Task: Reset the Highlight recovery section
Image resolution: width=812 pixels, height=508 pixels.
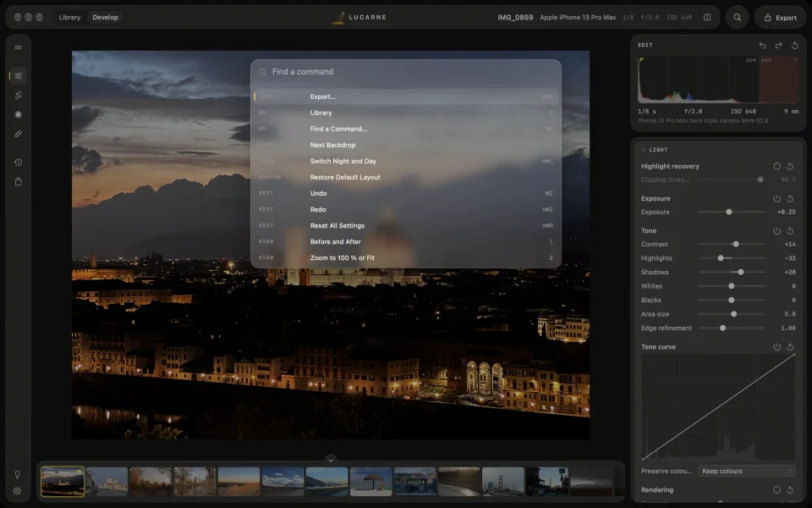Action: tap(790, 167)
